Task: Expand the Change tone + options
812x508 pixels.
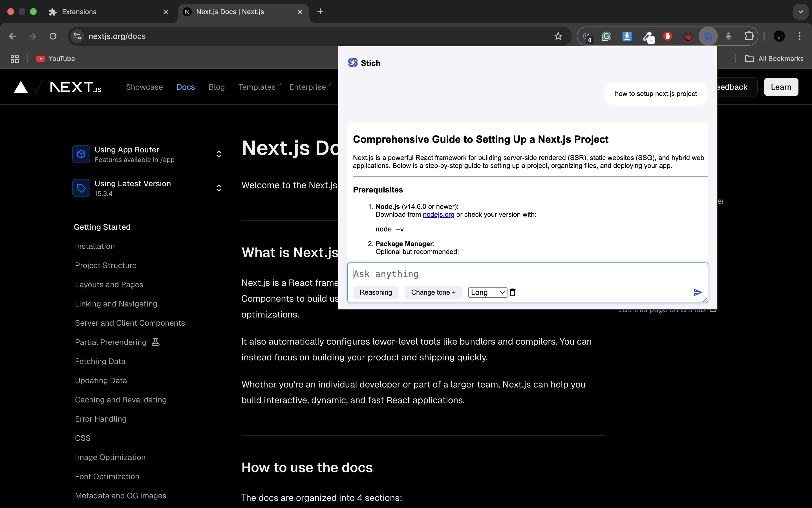Action: click(x=433, y=292)
